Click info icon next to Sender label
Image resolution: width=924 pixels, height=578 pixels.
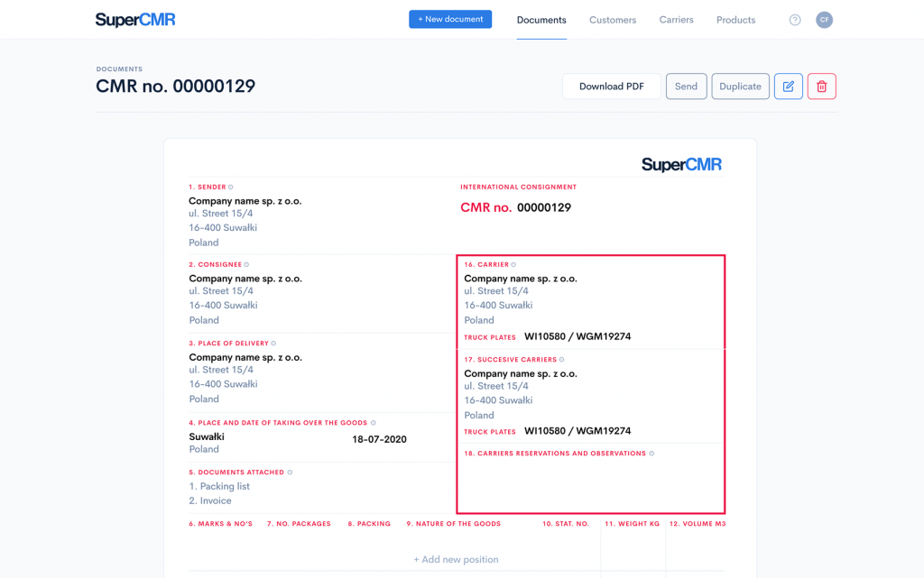231,188
